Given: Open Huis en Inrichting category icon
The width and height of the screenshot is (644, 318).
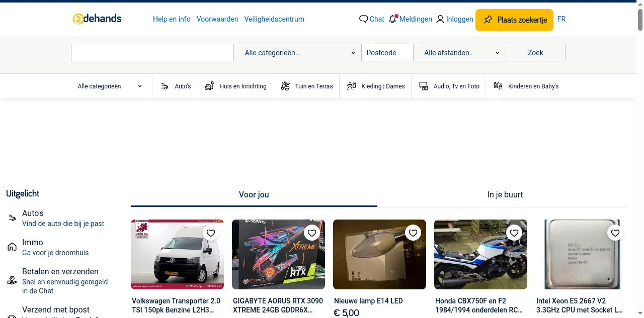Looking at the screenshot, I should coord(209,86).
